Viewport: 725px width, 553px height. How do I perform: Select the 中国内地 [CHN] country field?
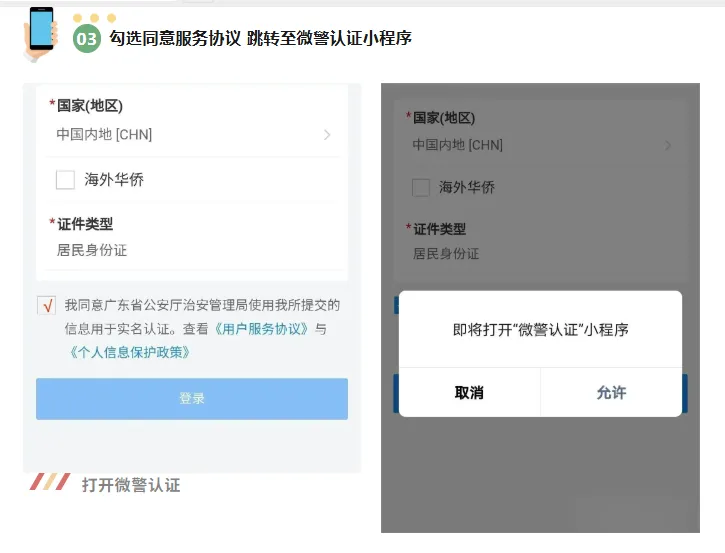tap(105, 134)
